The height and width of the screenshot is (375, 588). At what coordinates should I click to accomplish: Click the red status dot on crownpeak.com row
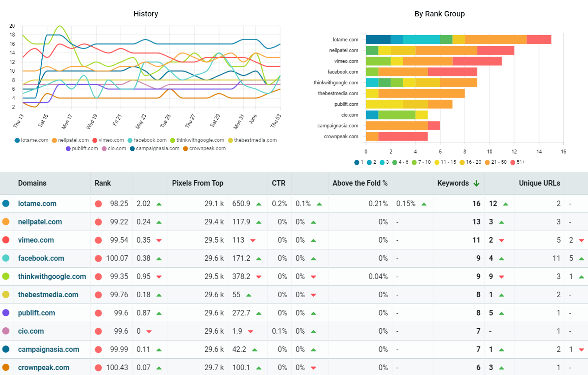coord(99,367)
